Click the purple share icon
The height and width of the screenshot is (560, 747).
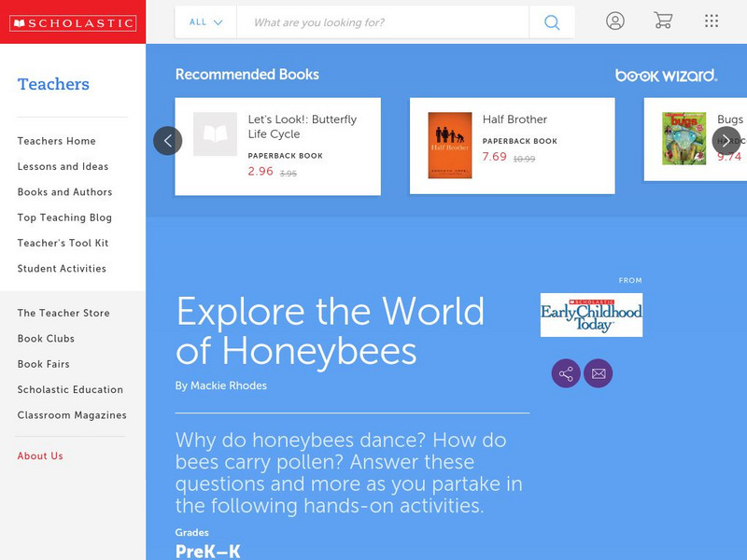(x=566, y=373)
